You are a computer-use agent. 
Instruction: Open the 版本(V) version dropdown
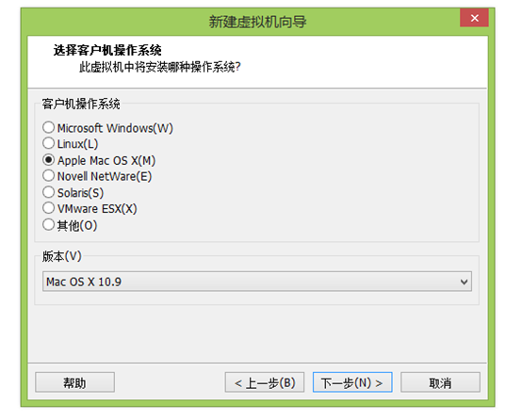[x=257, y=282]
